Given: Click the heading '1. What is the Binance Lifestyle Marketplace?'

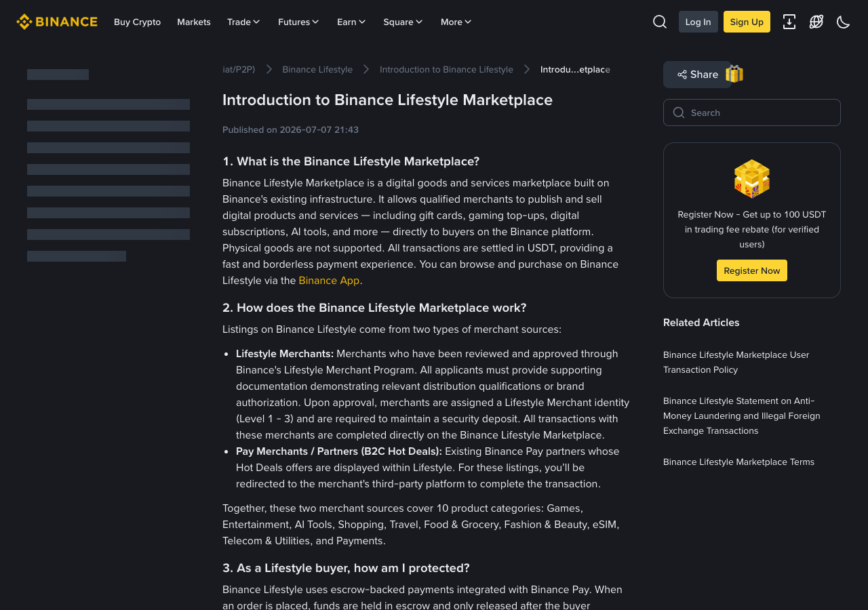Looking at the screenshot, I should [351, 161].
